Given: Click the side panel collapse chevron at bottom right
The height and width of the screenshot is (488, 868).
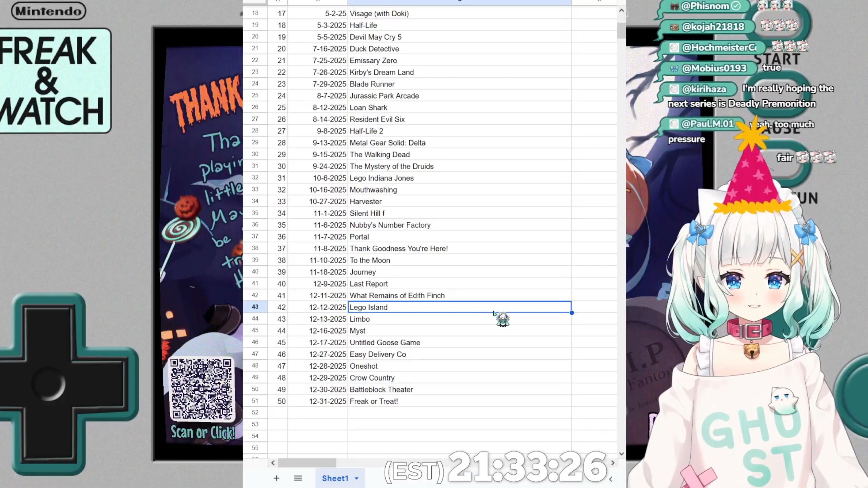Looking at the screenshot, I should click(611, 479).
